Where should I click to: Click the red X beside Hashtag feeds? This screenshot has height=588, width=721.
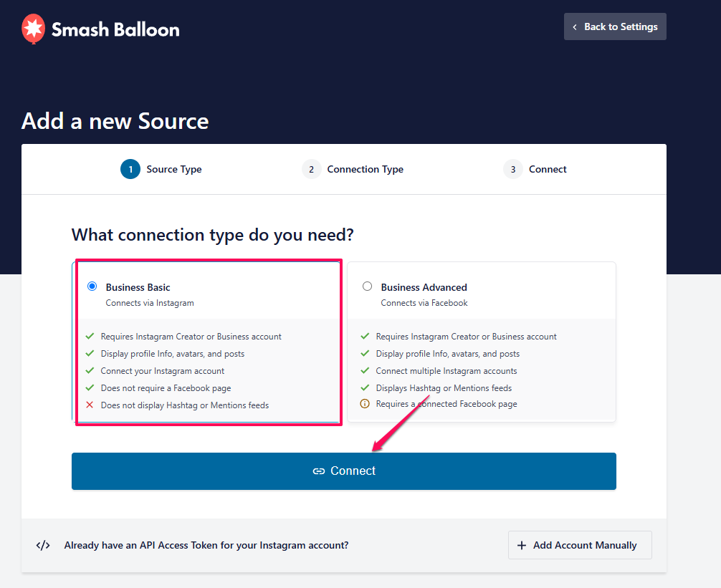(90, 405)
